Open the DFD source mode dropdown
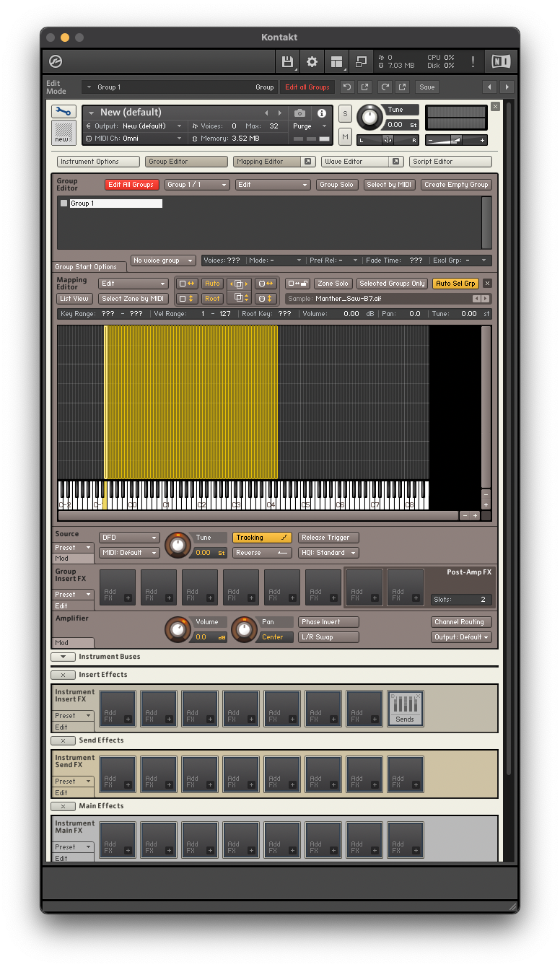The height and width of the screenshot is (967, 560). [x=129, y=538]
